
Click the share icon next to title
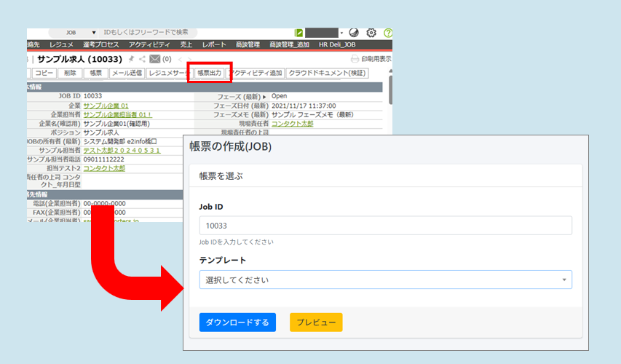[x=142, y=59]
